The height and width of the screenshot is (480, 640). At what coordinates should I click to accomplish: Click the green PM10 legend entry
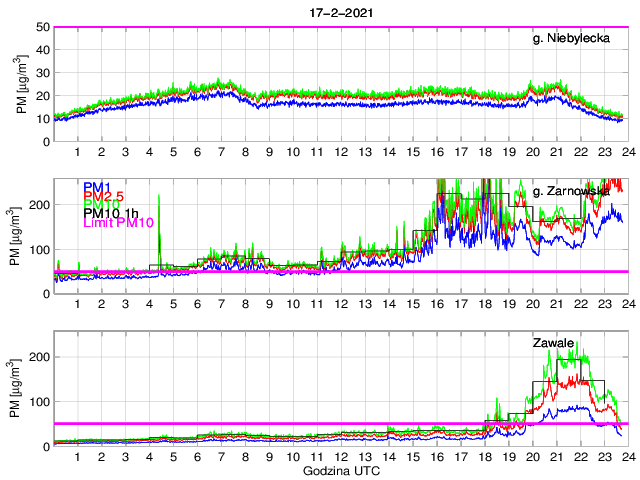[102, 209]
